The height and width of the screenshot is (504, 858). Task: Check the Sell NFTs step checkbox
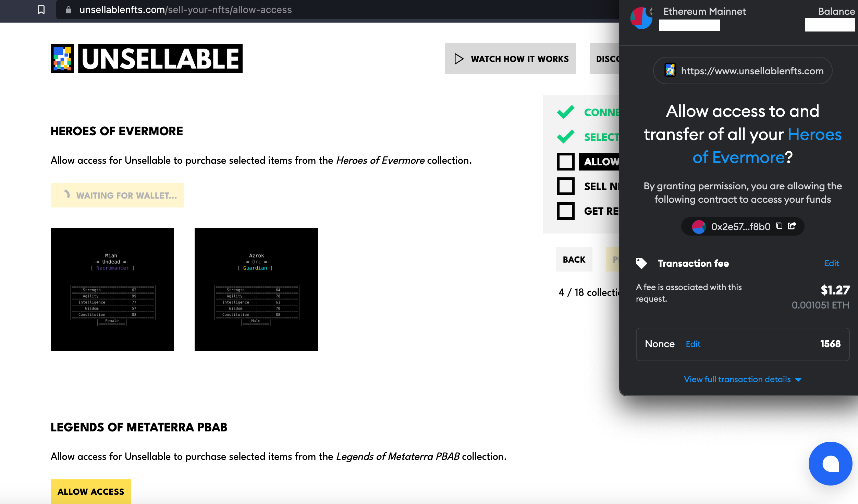point(565,186)
